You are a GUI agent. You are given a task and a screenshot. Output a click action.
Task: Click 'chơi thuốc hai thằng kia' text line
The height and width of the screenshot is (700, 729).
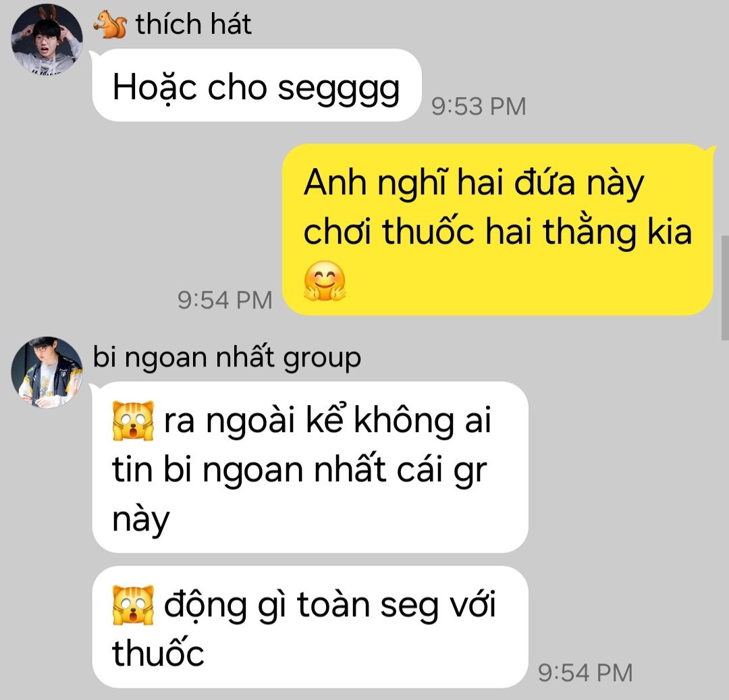tap(497, 232)
